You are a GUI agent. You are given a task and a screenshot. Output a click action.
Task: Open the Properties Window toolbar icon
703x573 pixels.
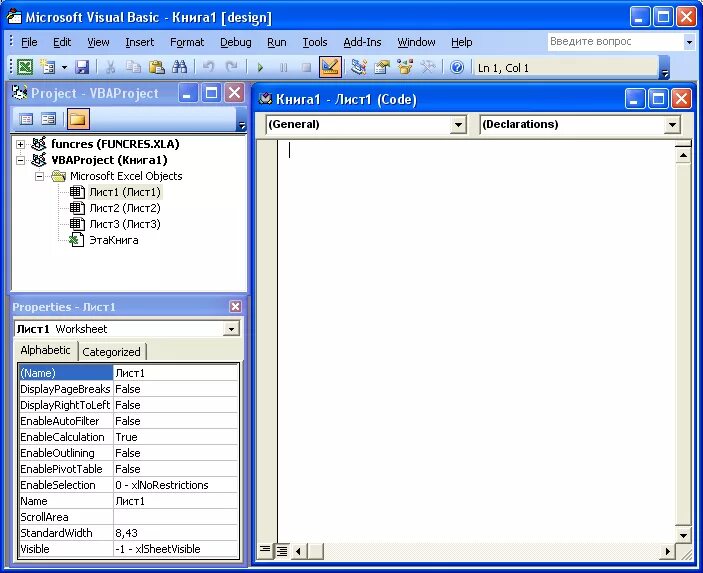(x=382, y=67)
